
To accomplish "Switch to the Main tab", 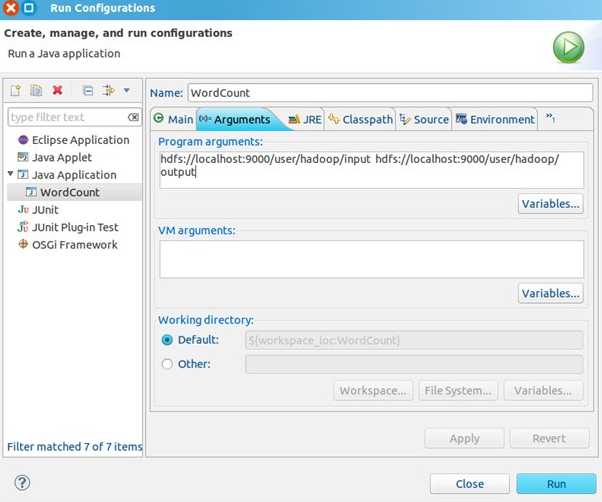I will point(173,120).
